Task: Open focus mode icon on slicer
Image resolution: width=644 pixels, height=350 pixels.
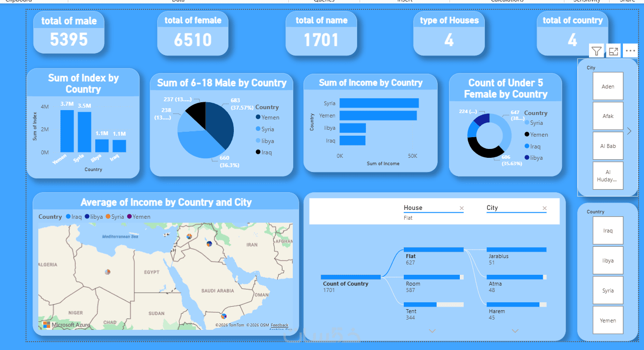Action: tap(613, 51)
